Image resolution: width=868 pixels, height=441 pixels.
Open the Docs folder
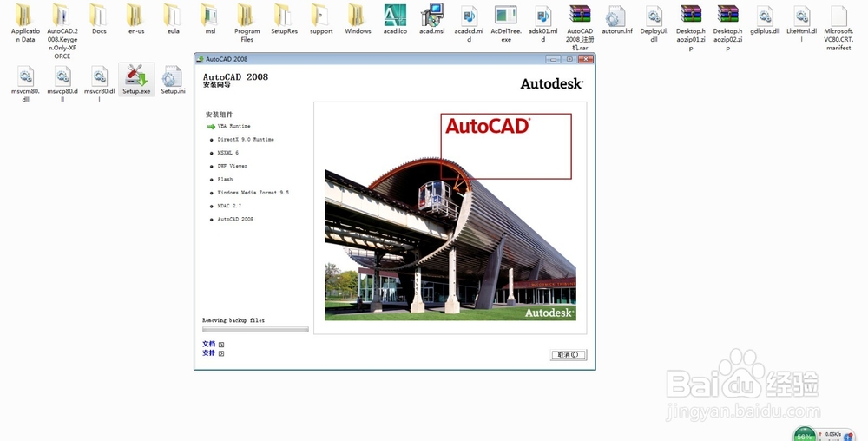tap(99, 19)
